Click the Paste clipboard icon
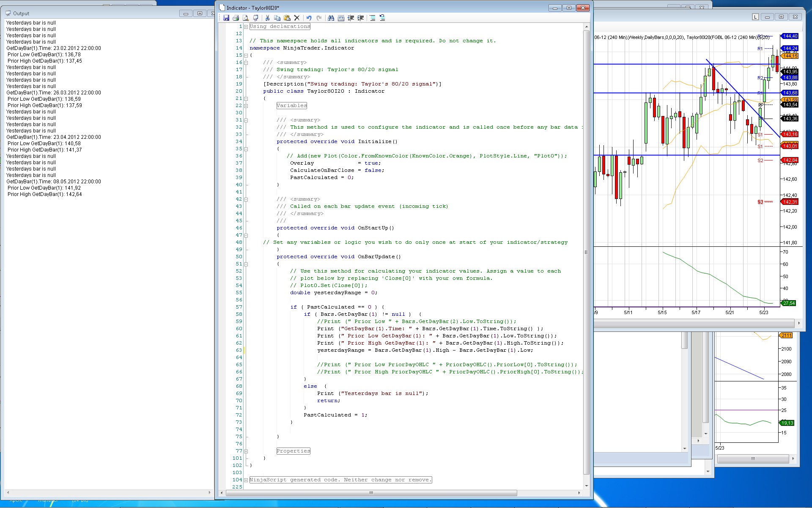Screen dimensions: 812x508 [x=287, y=18]
